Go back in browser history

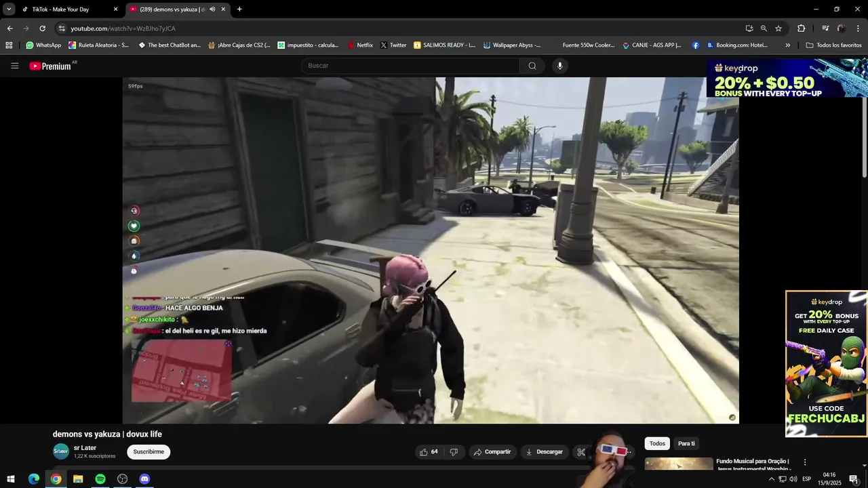coord(10,28)
